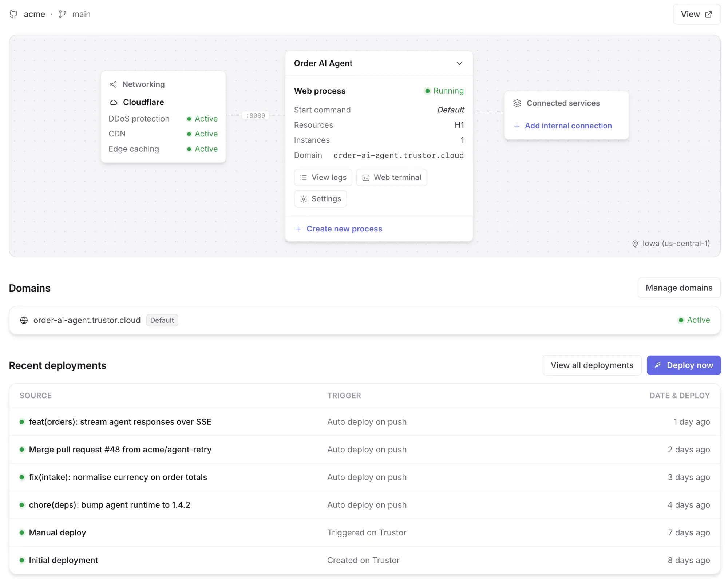Viewport: 728px width, 582px height.
Task: Click the Cloudflare cloud icon
Action: (114, 102)
